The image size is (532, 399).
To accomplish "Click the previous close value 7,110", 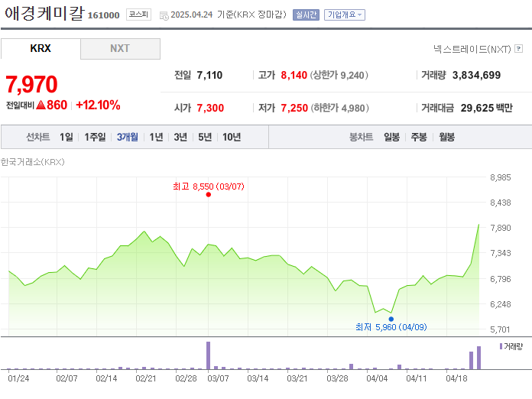I will [209, 75].
